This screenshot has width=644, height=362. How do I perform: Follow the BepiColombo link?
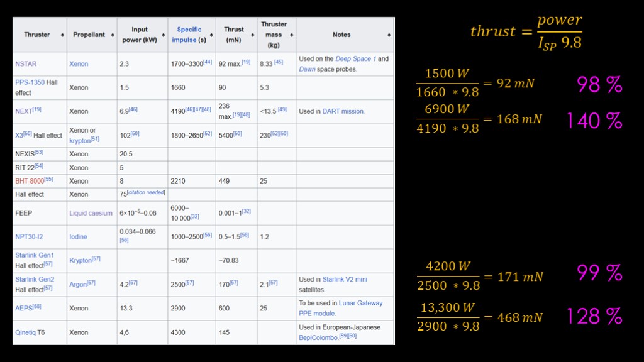point(318,337)
